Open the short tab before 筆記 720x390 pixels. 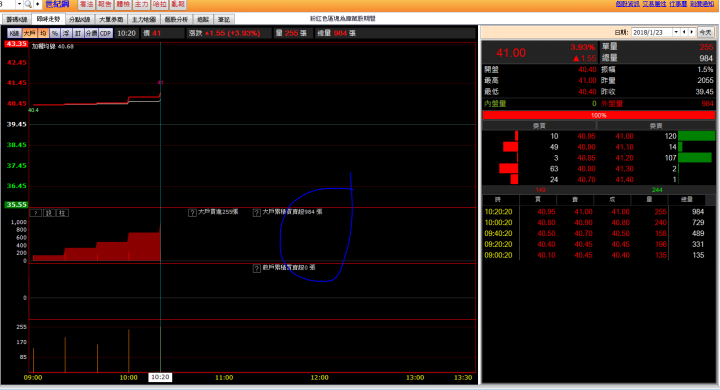[203, 19]
